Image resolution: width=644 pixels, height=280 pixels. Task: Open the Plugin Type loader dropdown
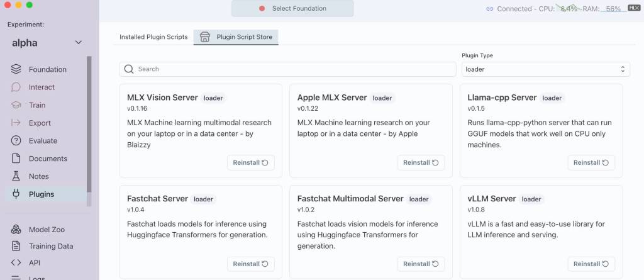[545, 69]
